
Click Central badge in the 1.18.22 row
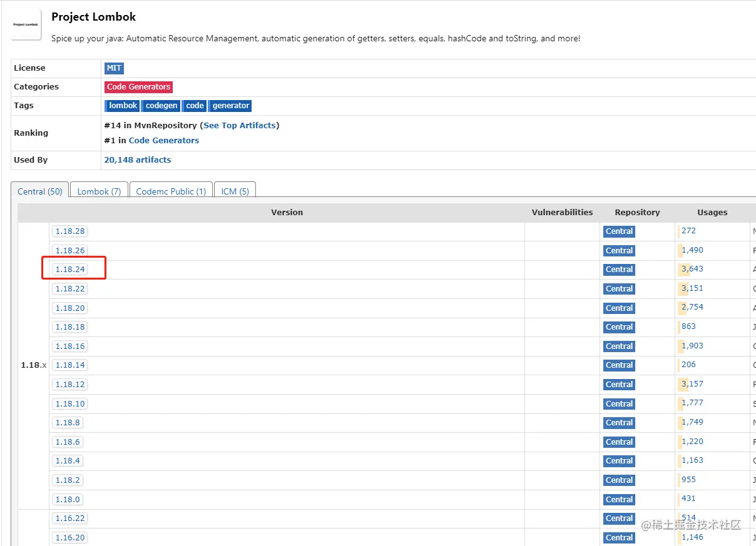620,289
